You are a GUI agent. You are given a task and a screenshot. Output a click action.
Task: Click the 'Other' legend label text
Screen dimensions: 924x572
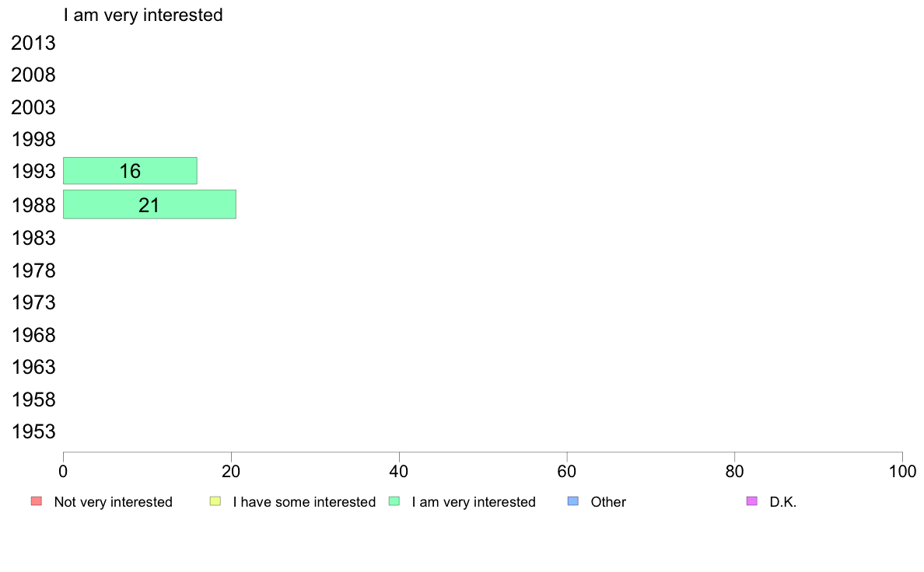pyautogui.click(x=608, y=502)
